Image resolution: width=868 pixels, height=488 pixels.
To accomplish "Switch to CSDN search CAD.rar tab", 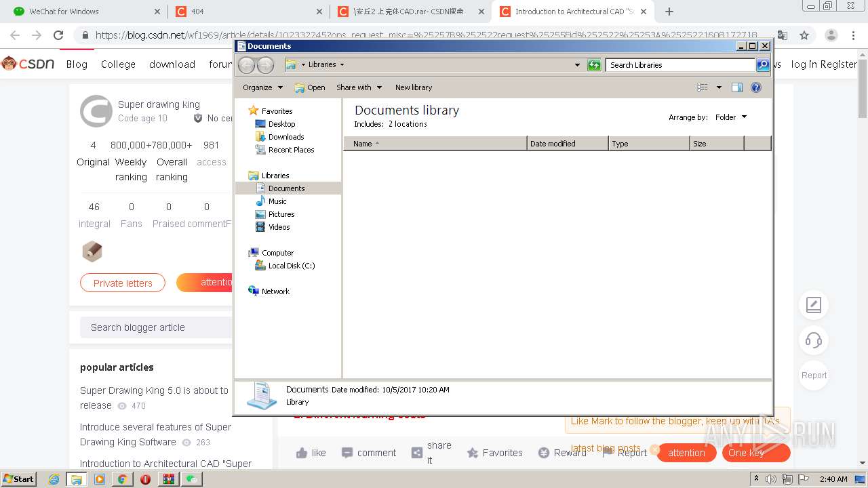I will [410, 12].
